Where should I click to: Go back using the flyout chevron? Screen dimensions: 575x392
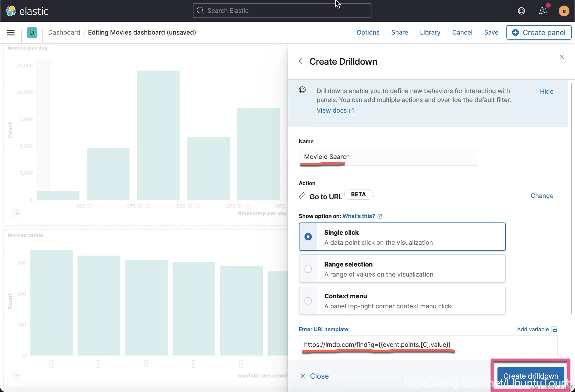click(x=300, y=61)
